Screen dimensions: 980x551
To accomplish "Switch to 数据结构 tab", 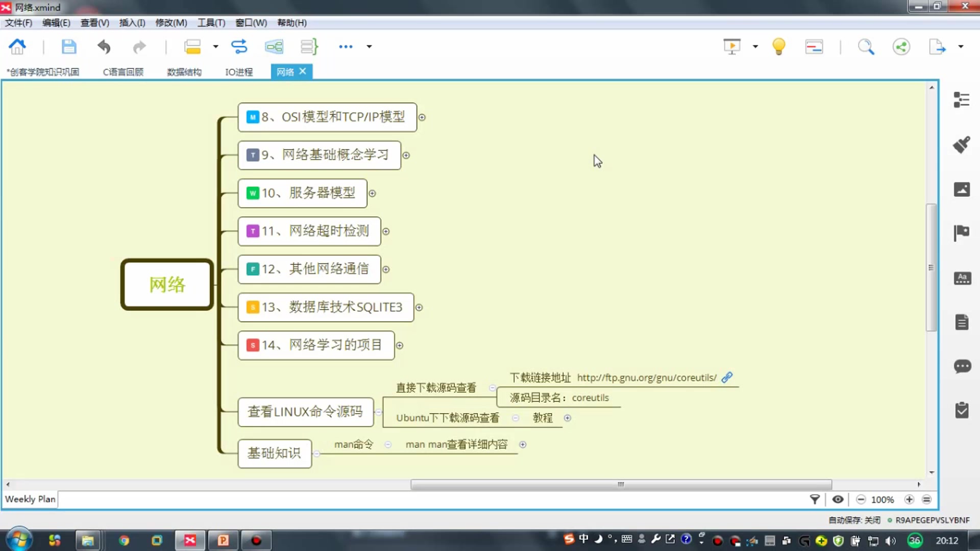I will tap(184, 71).
